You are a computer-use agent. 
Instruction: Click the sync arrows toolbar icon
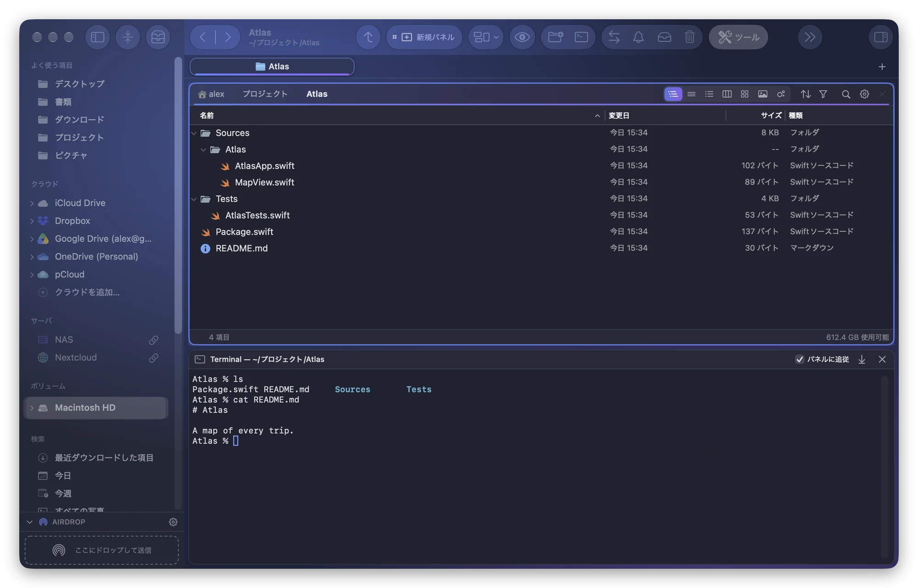pos(614,37)
